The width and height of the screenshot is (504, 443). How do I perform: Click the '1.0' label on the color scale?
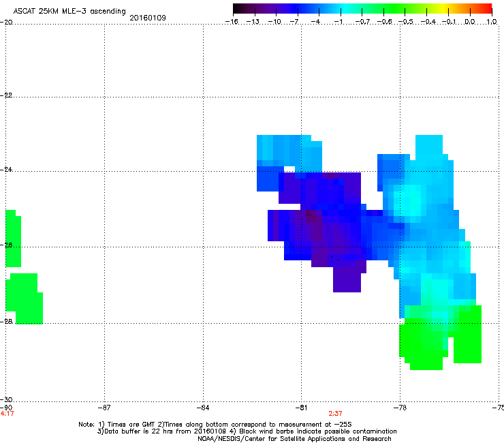[x=492, y=22]
